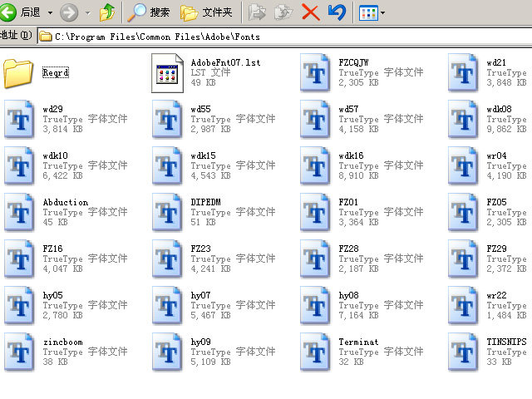
Task: Click the TINSNIPS file name text
Action: coord(506,342)
